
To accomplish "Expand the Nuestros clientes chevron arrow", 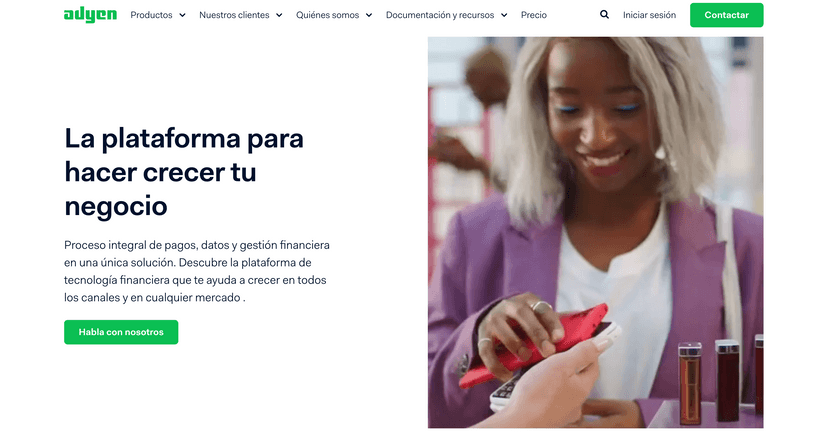I will point(279,15).
